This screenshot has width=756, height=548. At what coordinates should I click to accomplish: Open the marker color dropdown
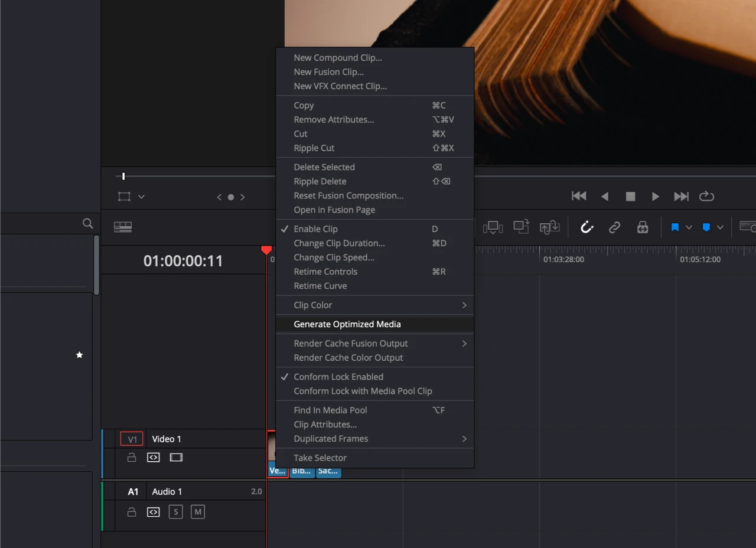click(x=720, y=227)
